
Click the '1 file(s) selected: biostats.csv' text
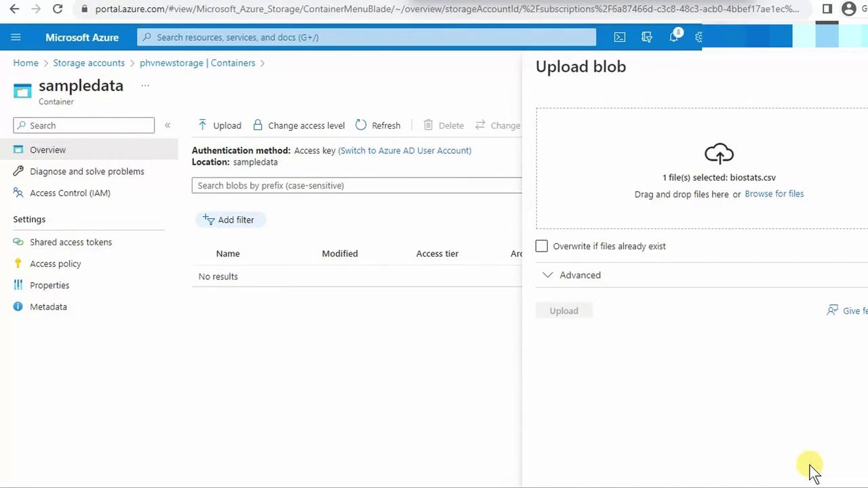point(719,178)
